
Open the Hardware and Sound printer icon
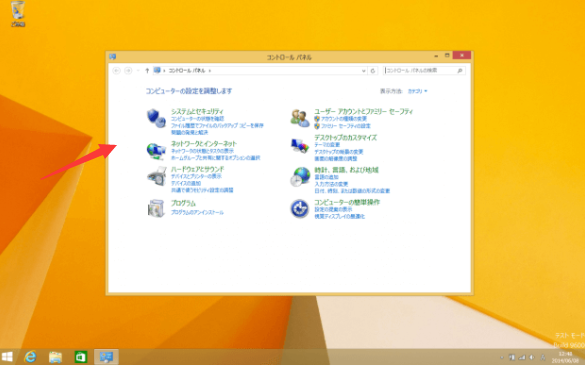156,176
